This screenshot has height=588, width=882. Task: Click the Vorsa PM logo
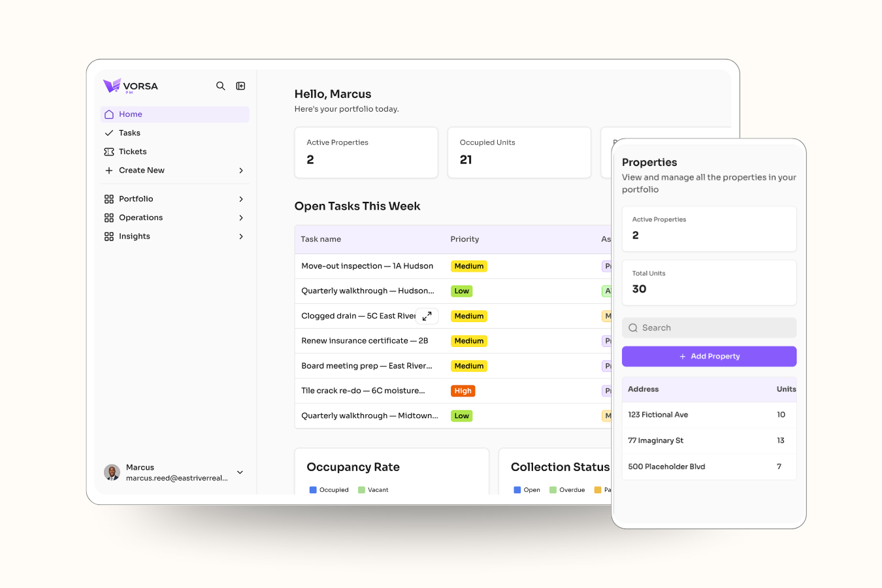point(131,86)
